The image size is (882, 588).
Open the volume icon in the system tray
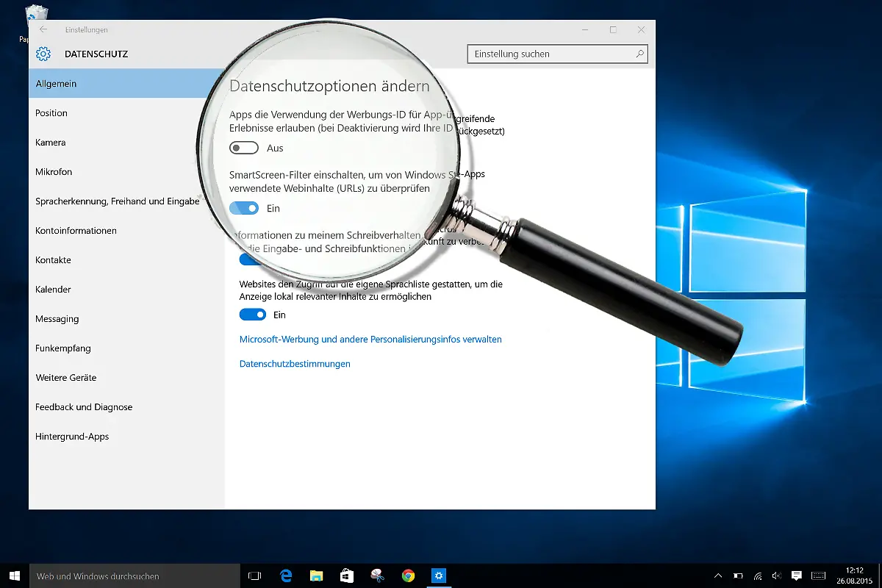tap(776, 576)
